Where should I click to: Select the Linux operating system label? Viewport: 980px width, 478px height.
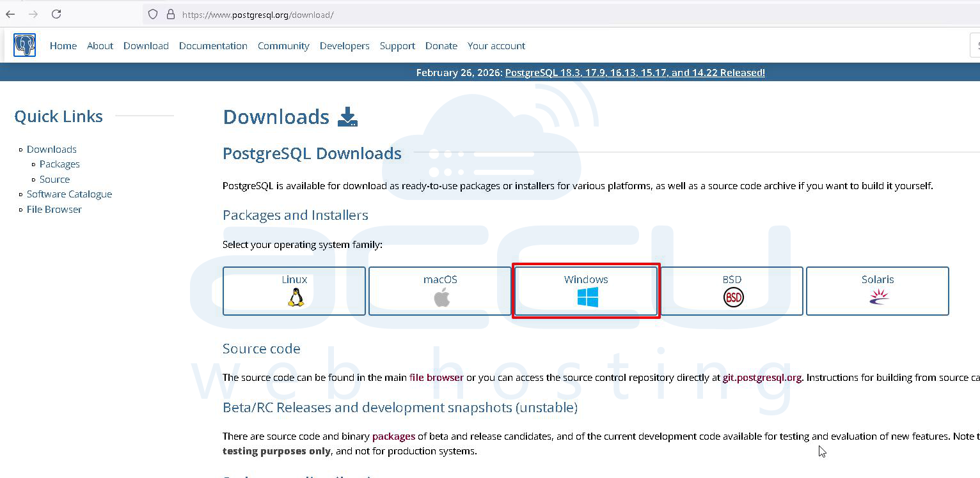coord(294,279)
